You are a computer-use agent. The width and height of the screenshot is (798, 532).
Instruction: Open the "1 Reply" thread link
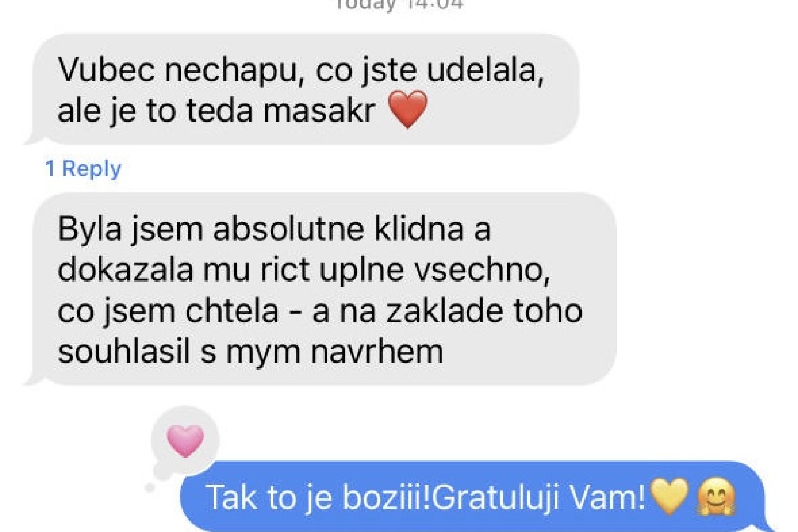[83, 169]
